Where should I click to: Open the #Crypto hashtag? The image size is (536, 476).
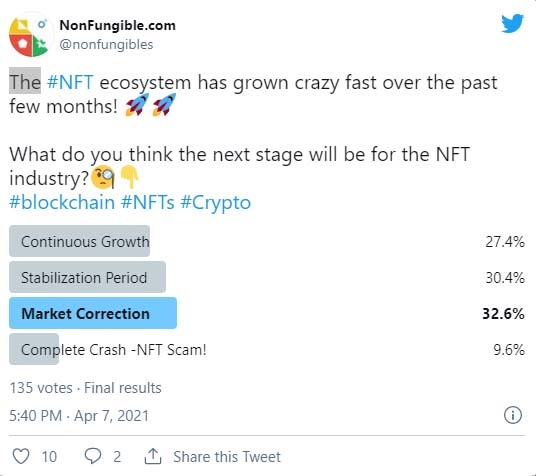216,203
